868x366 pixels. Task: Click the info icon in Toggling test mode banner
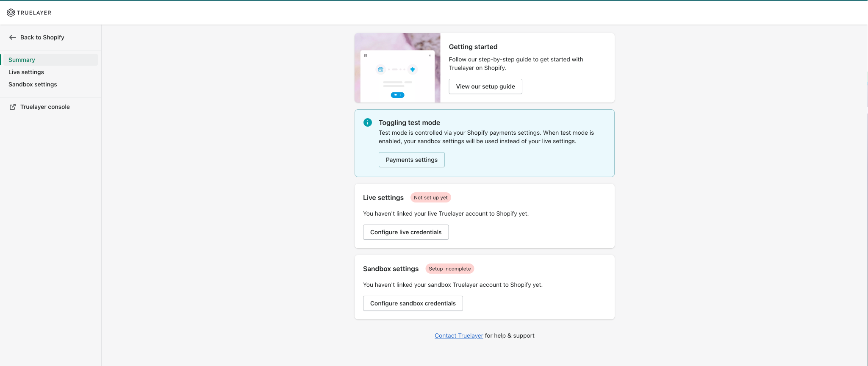368,122
